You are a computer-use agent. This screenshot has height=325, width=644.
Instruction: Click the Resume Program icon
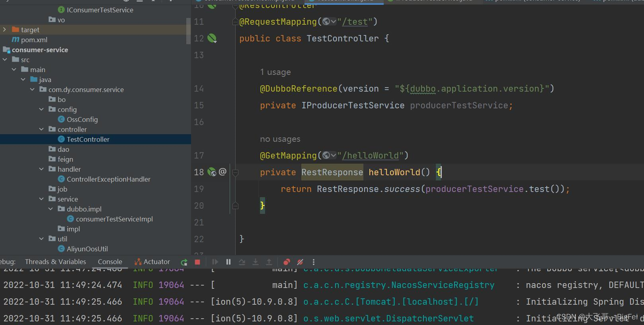(x=215, y=262)
